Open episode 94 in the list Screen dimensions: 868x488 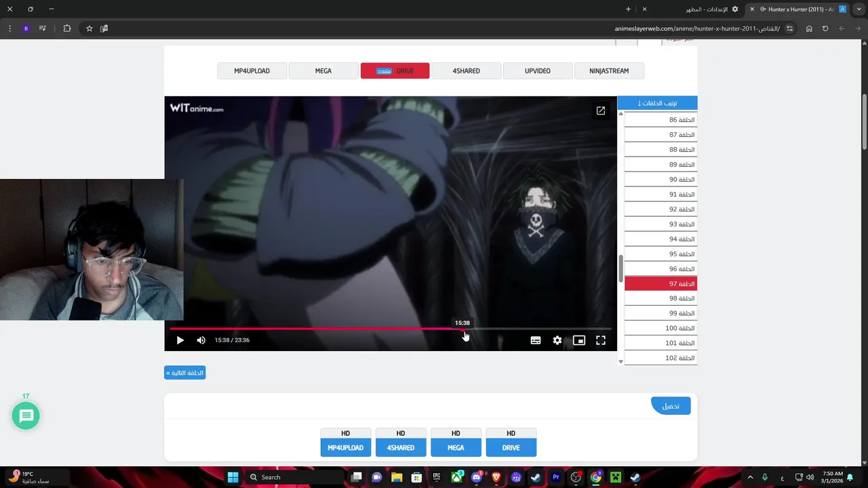[660, 239]
